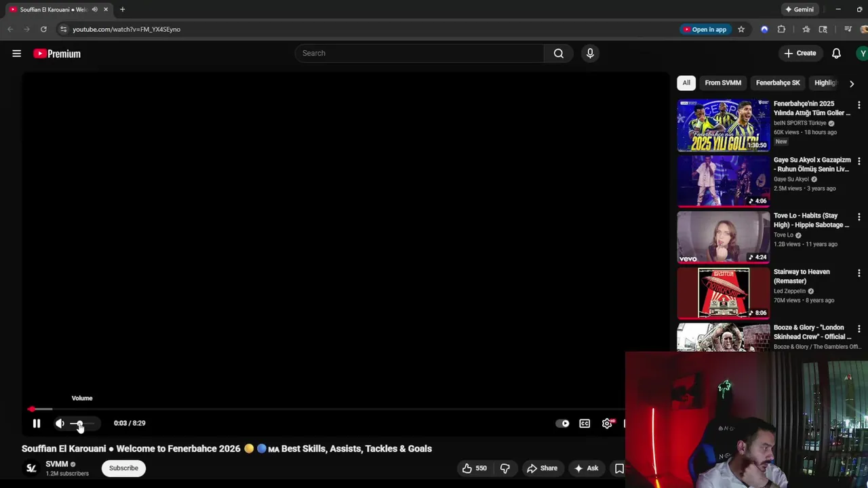Image resolution: width=868 pixels, height=488 pixels.
Task: Show more filter chips with right arrow
Action: [x=852, y=83]
